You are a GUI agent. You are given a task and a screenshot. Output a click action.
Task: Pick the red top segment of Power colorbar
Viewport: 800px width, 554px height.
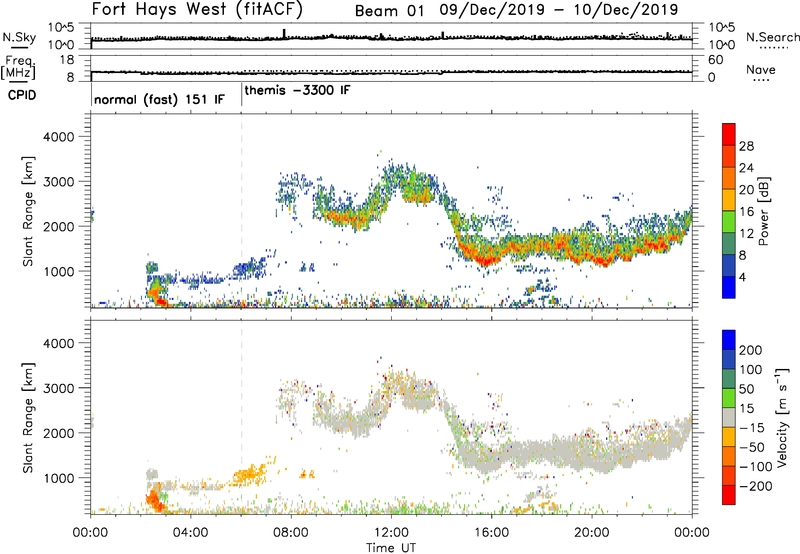click(729, 134)
